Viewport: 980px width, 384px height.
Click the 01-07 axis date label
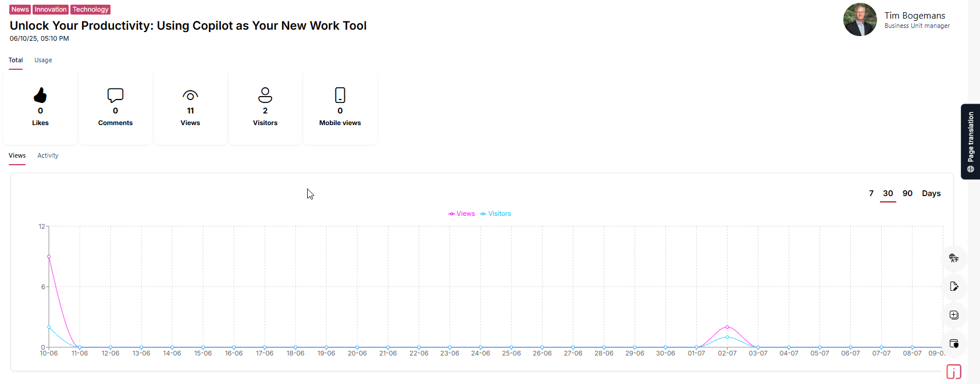tap(696, 354)
